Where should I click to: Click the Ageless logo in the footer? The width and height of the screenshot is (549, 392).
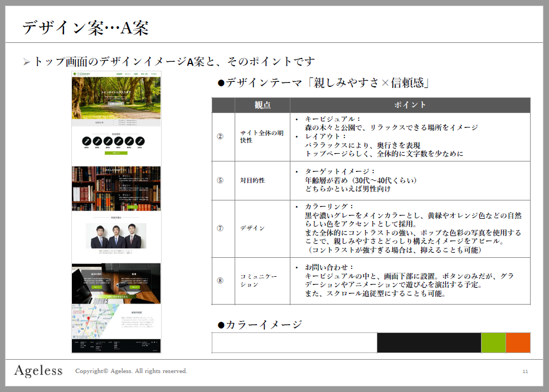coord(38,371)
